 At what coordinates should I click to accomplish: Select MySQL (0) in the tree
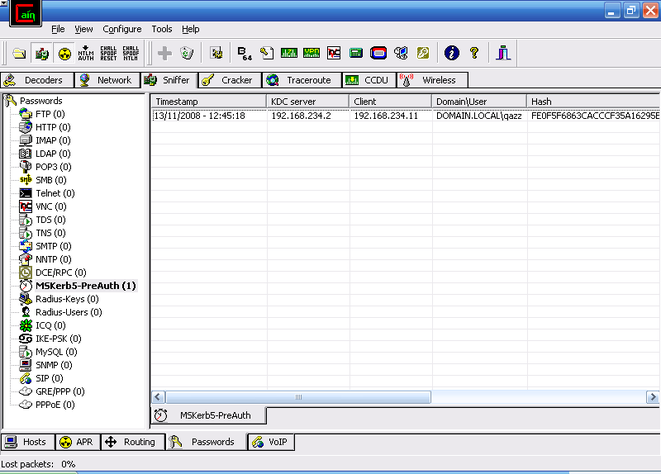pyautogui.click(x=56, y=352)
